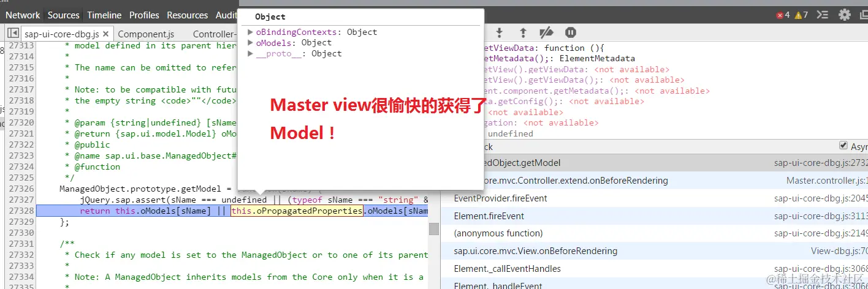Open sap-ui-core-dbg.js:2045 source link
This screenshot has height=289, width=868.
(x=821, y=198)
